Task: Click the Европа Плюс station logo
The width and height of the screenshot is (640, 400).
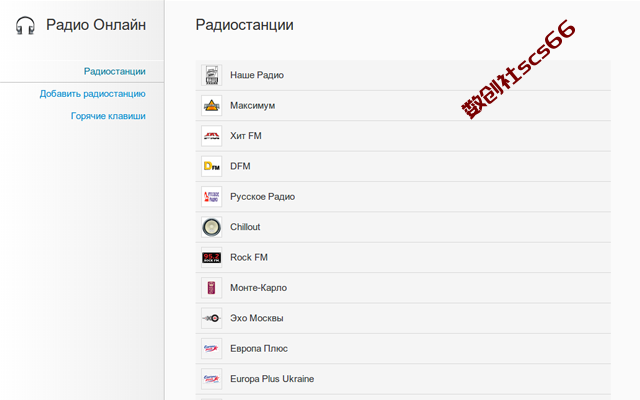Action: (x=211, y=349)
